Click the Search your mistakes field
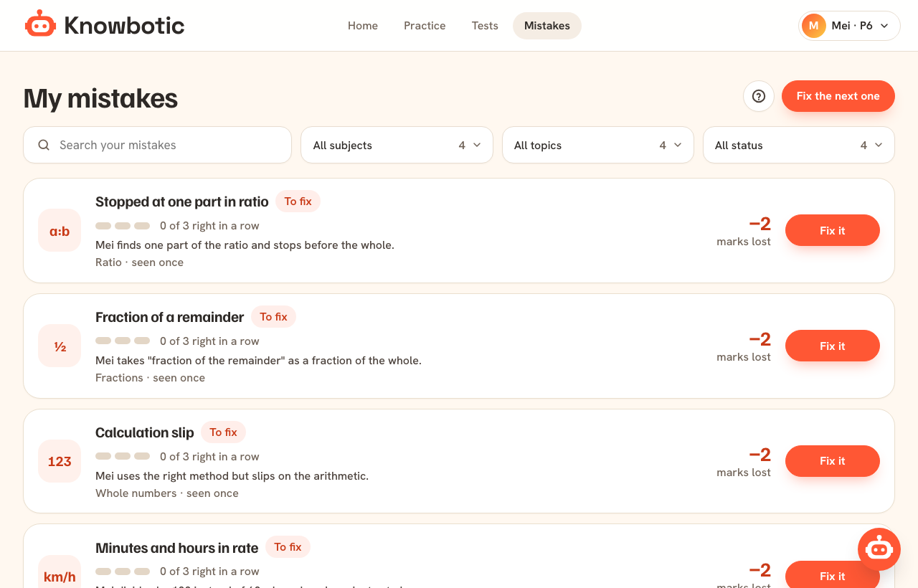This screenshot has width=918, height=588. [158, 145]
